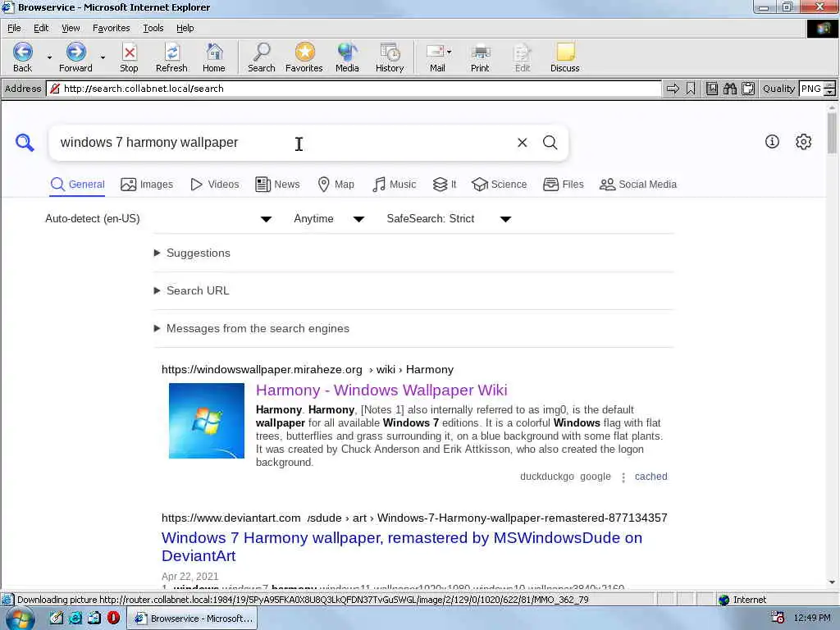
Task: Clear the search query with X
Action: point(523,143)
